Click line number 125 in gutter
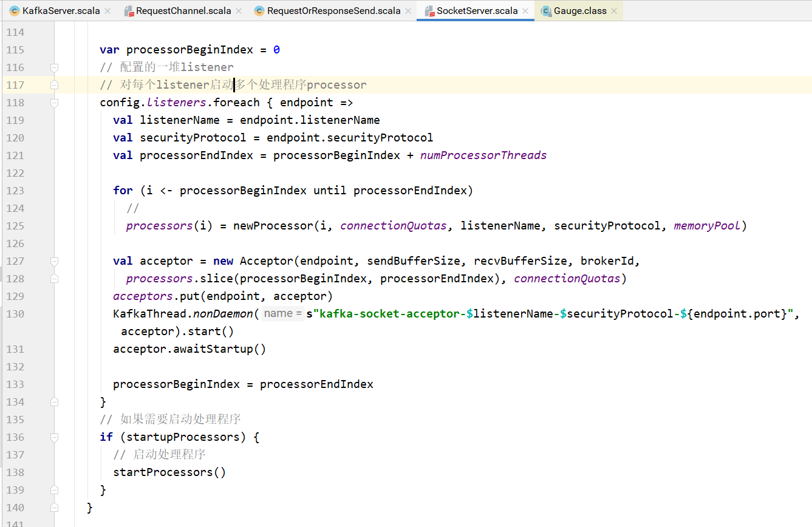 point(15,226)
